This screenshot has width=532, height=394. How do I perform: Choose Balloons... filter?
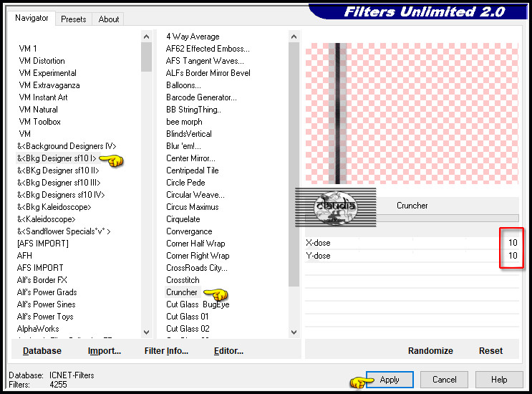pyautogui.click(x=183, y=85)
